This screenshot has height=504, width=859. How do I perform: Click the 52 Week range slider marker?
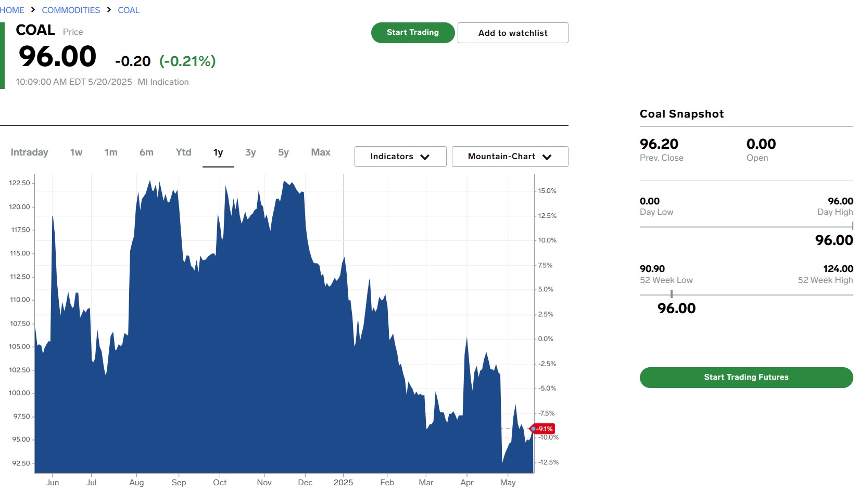tap(672, 294)
